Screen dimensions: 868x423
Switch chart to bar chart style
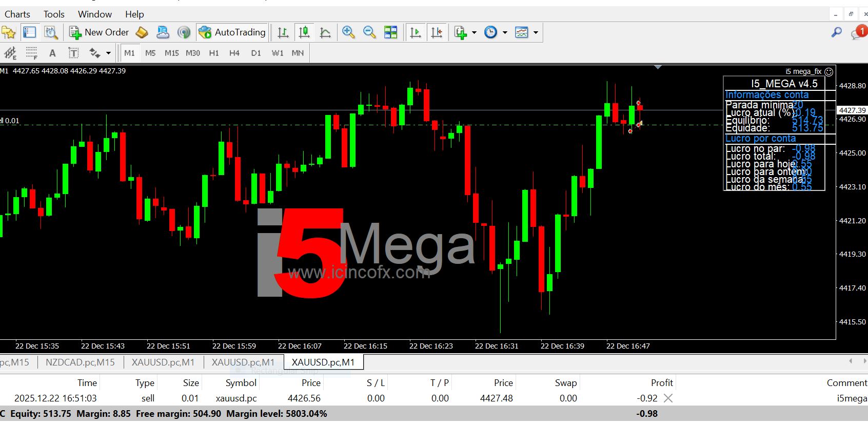point(283,32)
